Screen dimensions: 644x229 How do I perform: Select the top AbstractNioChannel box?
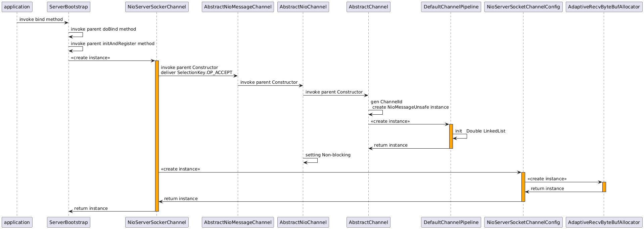click(x=303, y=7)
